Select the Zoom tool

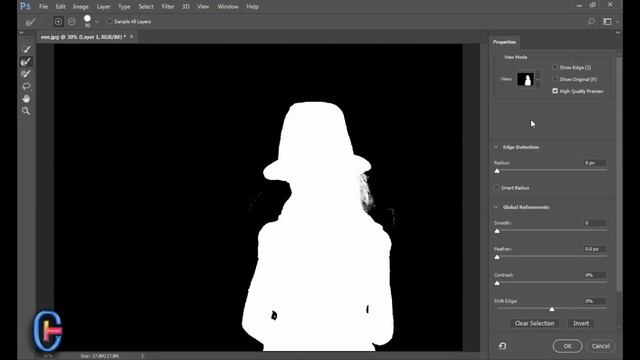[26, 111]
